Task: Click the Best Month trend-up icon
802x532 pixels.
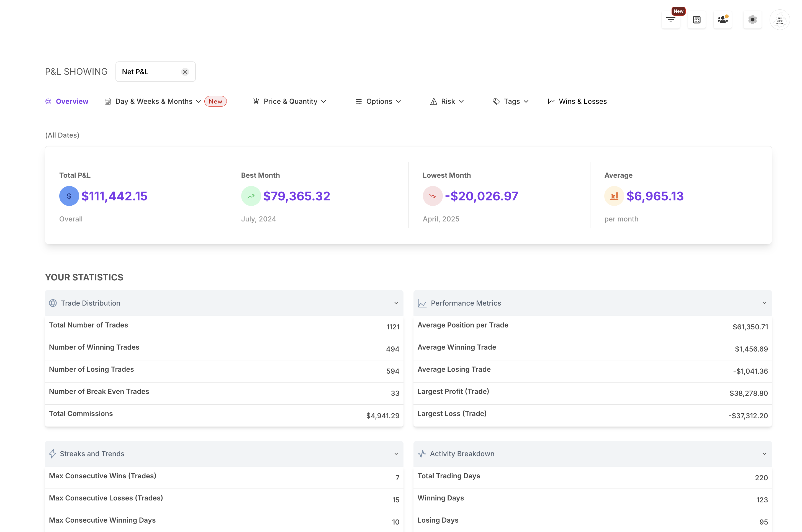Action: click(251, 196)
